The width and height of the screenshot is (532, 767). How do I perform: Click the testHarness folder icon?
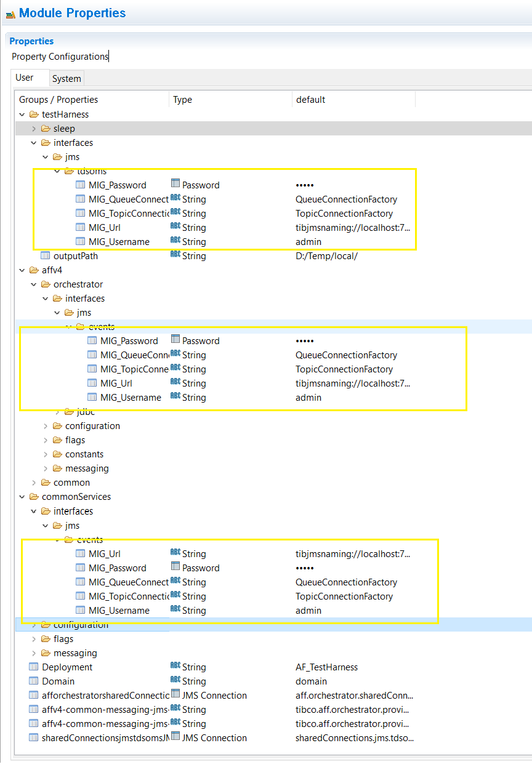[34, 114]
